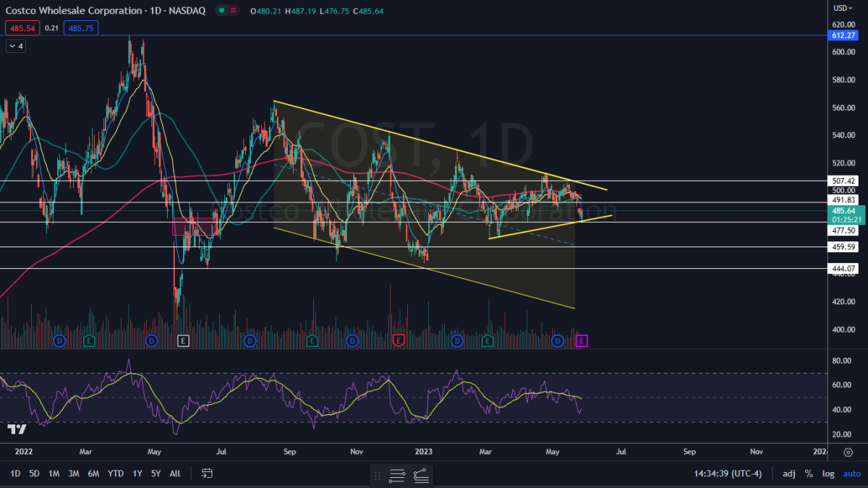
Task: Click the purple upcoming earnings E marker
Action: [582, 340]
